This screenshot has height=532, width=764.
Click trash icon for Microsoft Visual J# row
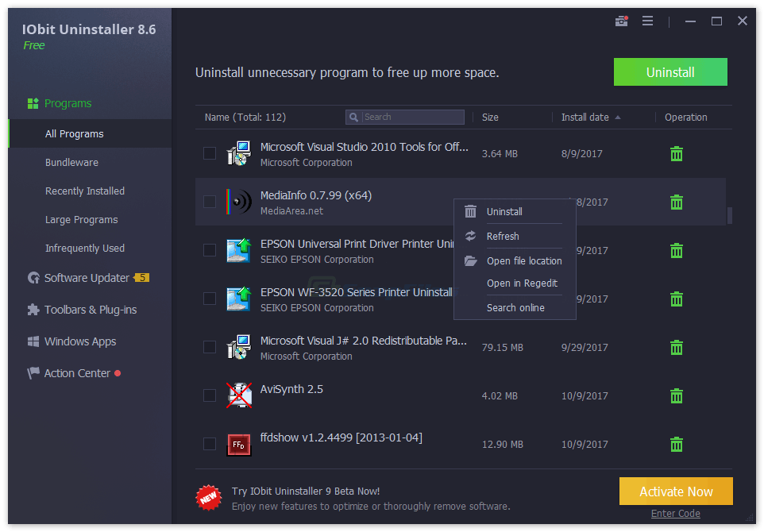tap(677, 347)
